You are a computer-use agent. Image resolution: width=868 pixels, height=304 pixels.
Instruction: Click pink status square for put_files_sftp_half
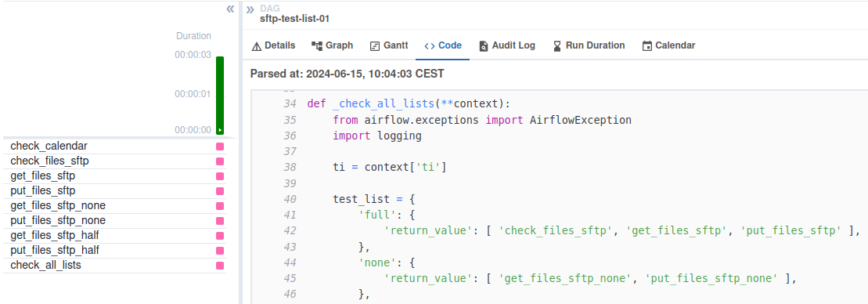click(220, 251)
